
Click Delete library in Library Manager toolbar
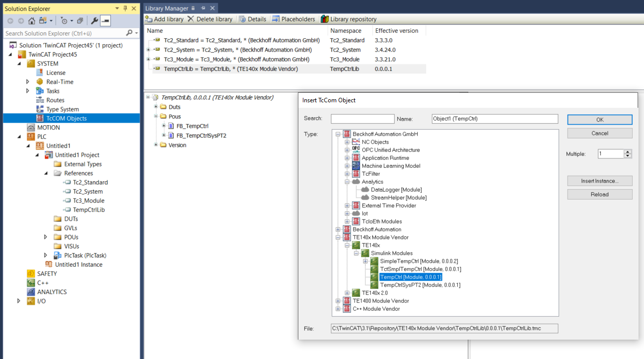[x=210, y=19]
